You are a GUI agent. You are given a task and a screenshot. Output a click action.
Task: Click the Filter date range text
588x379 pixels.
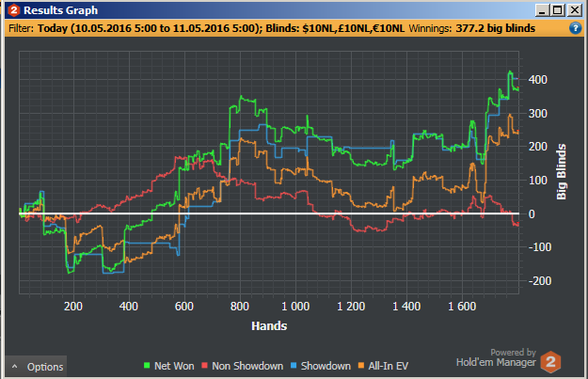(x=150, y=28)
